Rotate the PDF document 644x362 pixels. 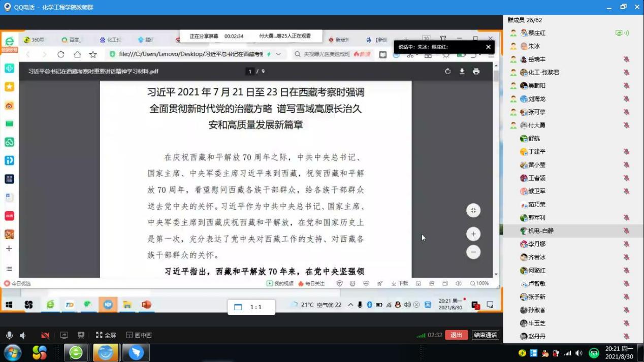click(x=447, y=72)
